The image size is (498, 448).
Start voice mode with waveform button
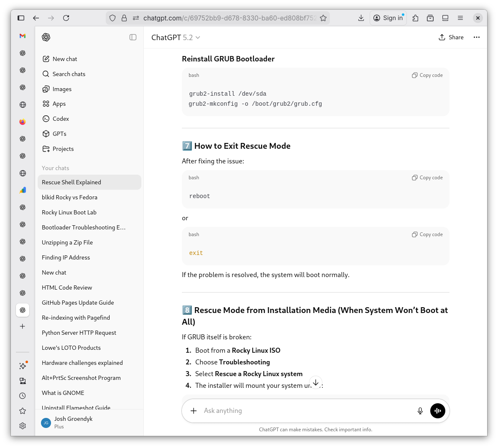438,411
